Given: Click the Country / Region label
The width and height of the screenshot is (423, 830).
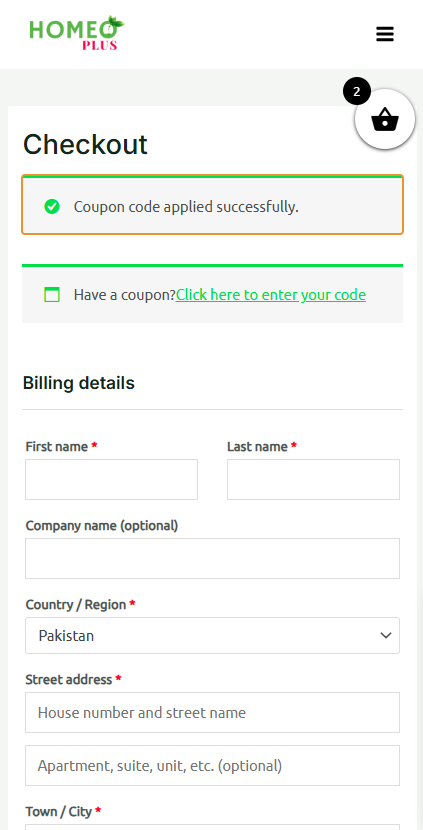Looking at the screenshot, I should (76, 605).
